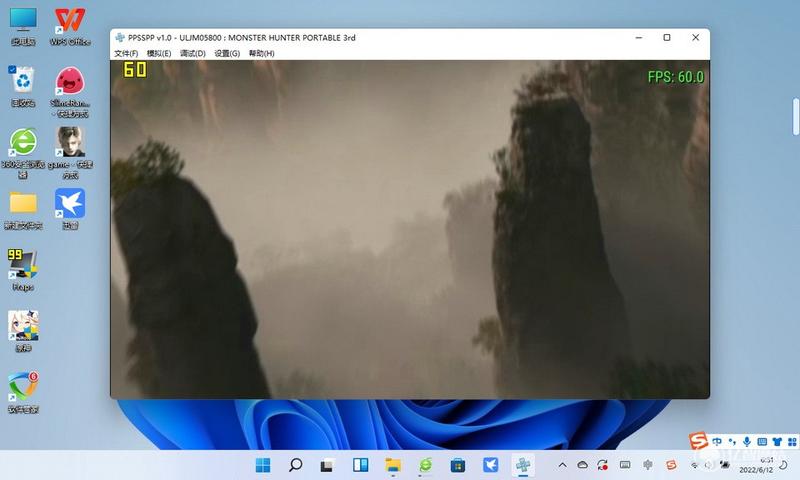
Task: Select the Slime Rancher shortcut icon
Action: (70, 92)
